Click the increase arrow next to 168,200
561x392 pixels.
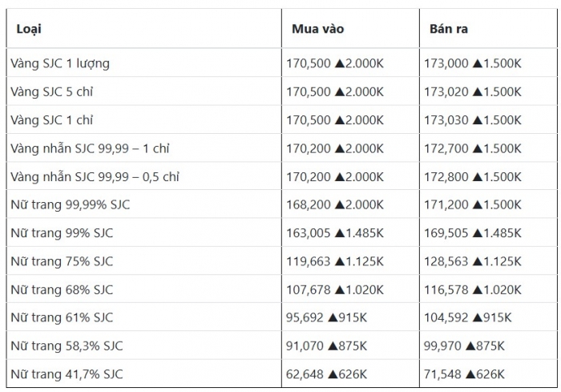click(340, 205)
